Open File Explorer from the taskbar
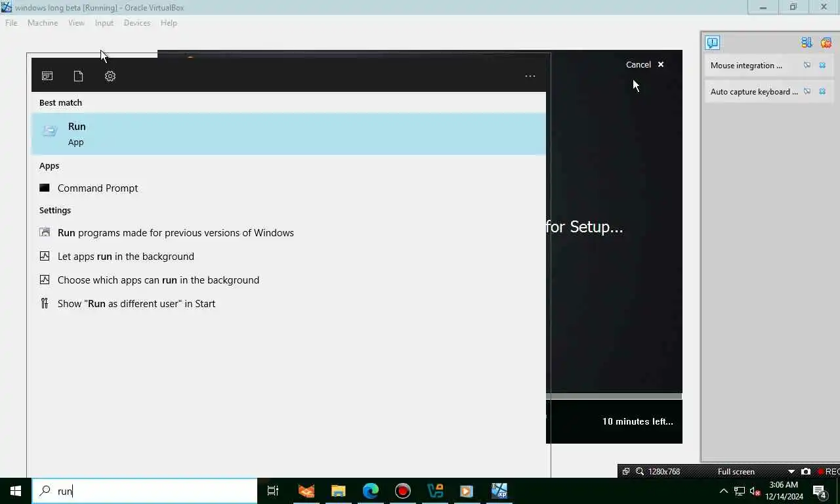The height and width of the screenshot is (504, 840). coord(339,491)
